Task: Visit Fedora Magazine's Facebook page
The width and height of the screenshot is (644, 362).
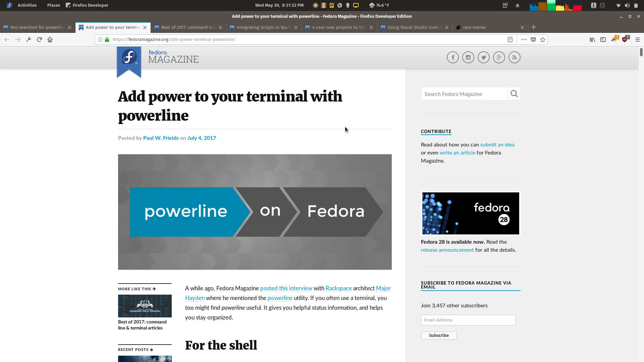Action: point(452,57)
